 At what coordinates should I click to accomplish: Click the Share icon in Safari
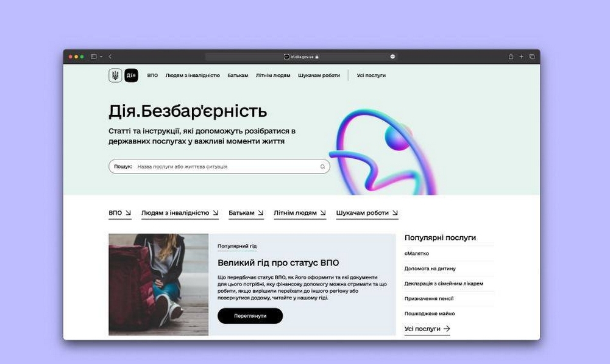pos(511,57)
